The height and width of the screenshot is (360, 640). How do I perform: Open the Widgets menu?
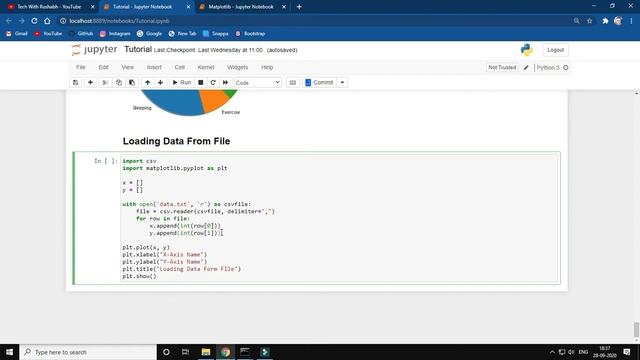(x=238, y=67)
